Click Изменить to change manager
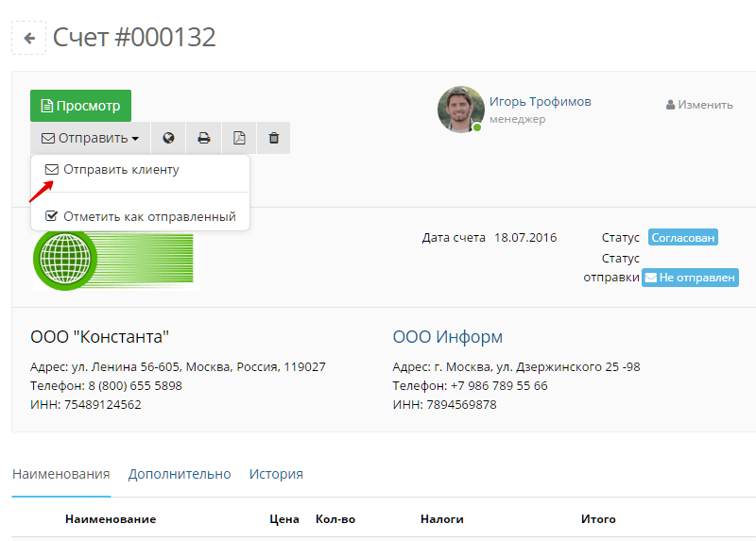Screen dimensions: 756x541 (x=699, y=105)
